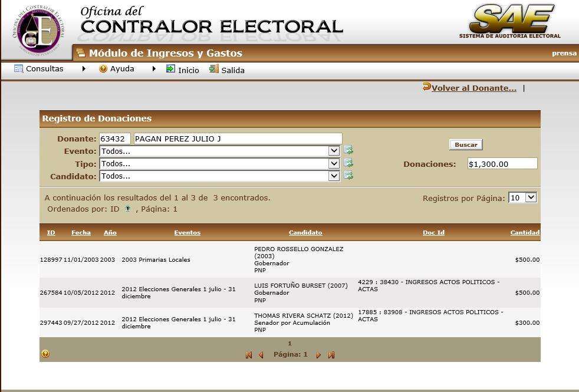The width and height of the screenshot is (579, 392).
Task: Follow the Volver al Donante link
Action: pyautogui.click(x=473, y=88)
